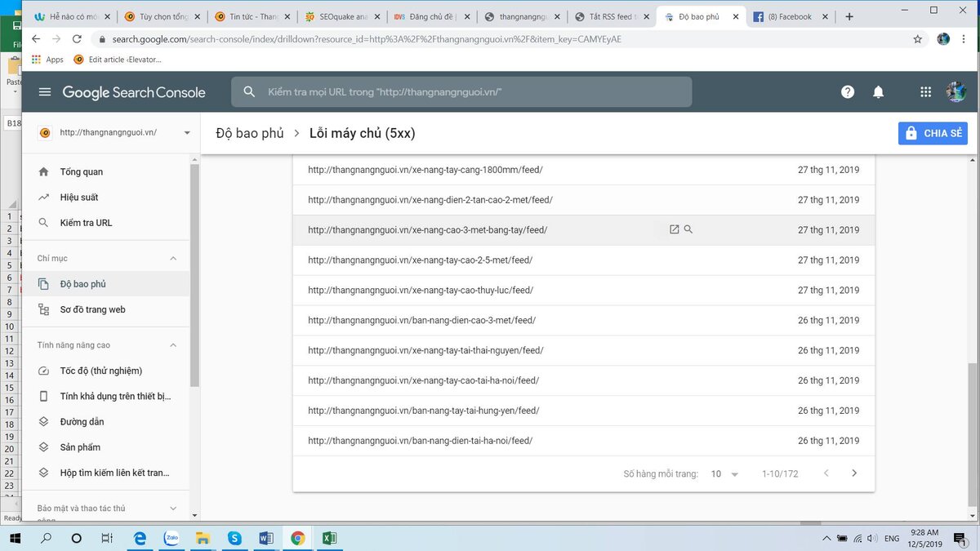The height and width of the screenshot is (551, 980).
Task: Open Windows Start menu
Action: click(x=15, y=539)
